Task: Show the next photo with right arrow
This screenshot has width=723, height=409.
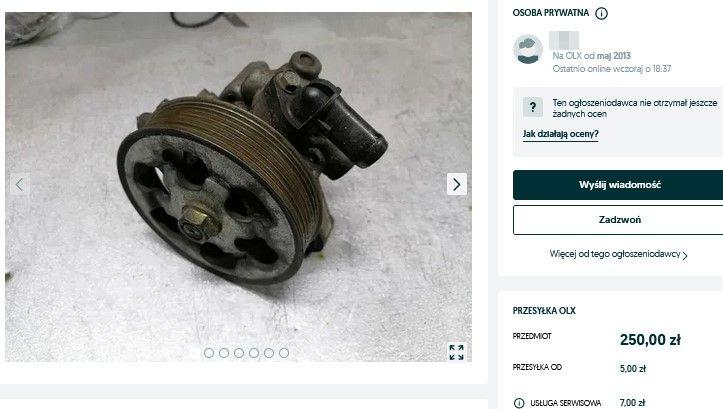Action: pyautogui.click(x=456, y=184)
